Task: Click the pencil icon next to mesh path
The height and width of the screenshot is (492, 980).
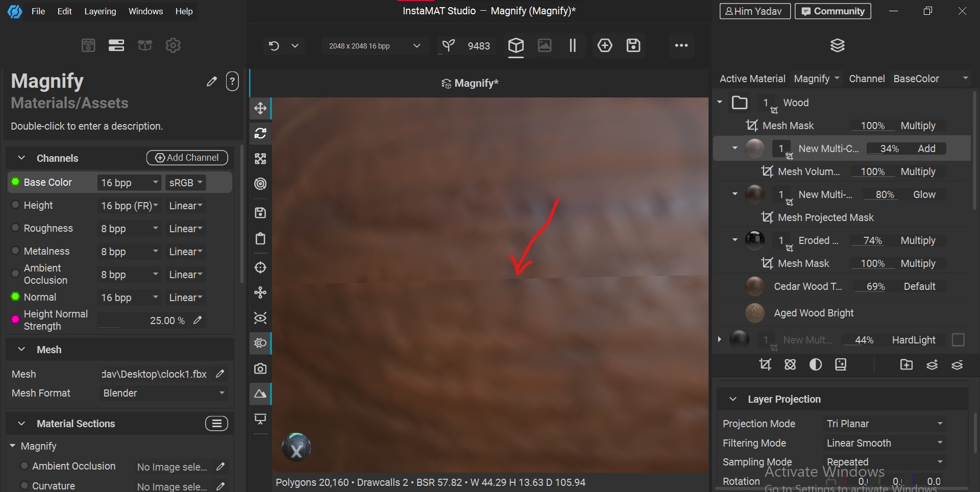Action: coord(220,374)
